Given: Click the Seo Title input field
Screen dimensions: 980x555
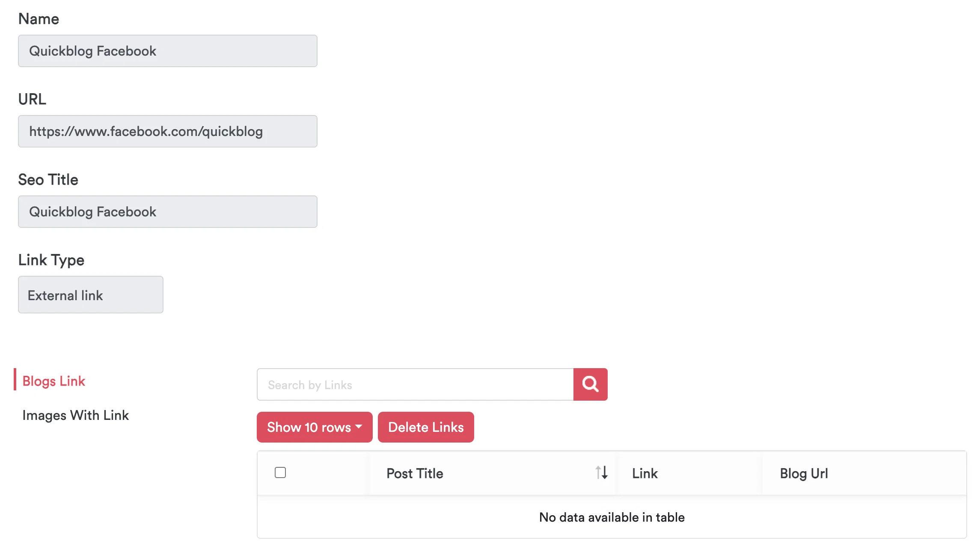Looking at the screenshot, I should (x=168, y=212).
